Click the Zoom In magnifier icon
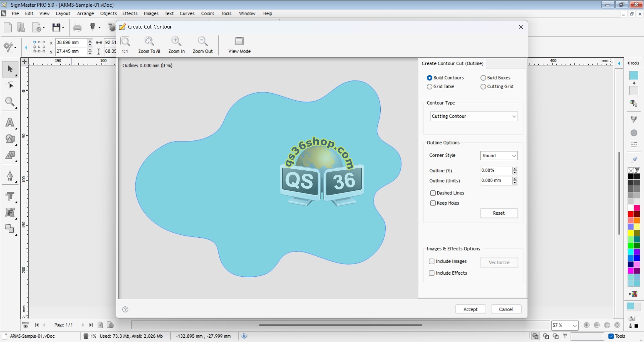 [176, 42]
